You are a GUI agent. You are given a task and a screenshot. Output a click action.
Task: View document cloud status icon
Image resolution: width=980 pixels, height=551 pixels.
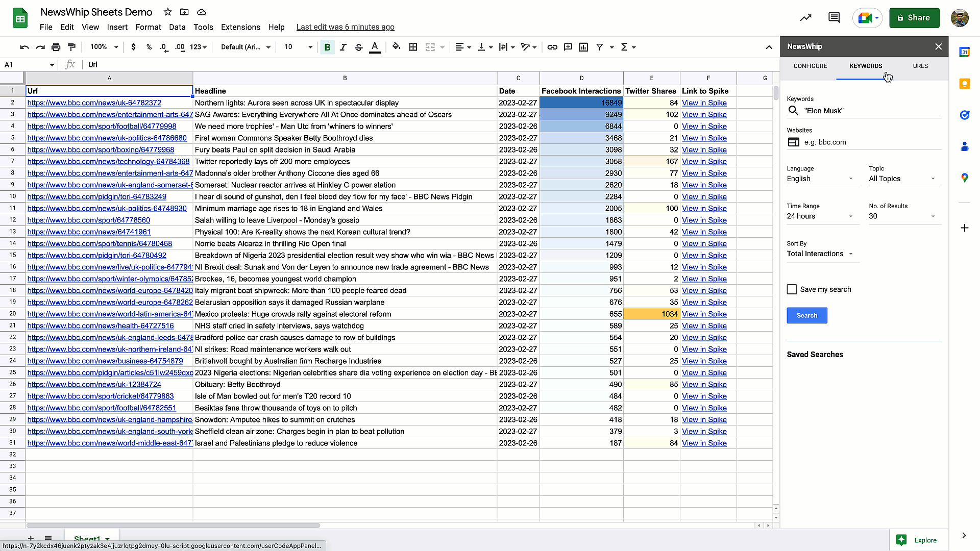(202, 12)
